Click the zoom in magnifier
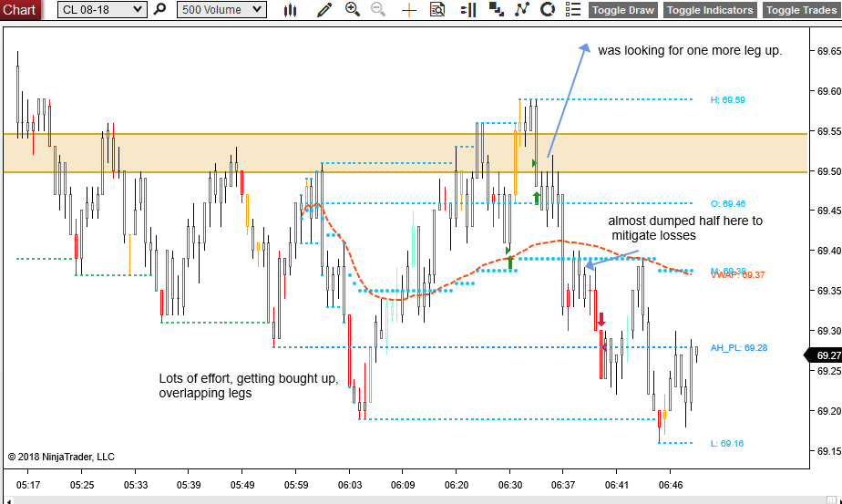Image resolution: width=842 pixels, height=504 pixels. (353, 9)
